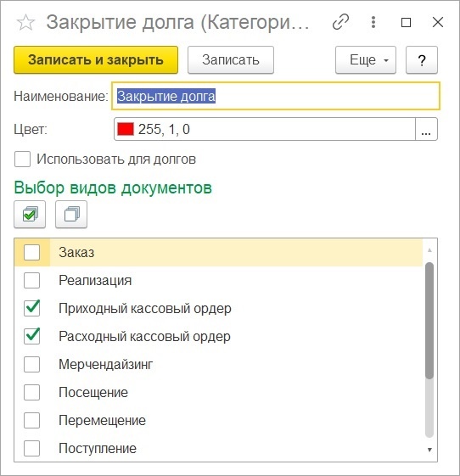Click the down arrow of the list scrollbar

pos(429,450)
